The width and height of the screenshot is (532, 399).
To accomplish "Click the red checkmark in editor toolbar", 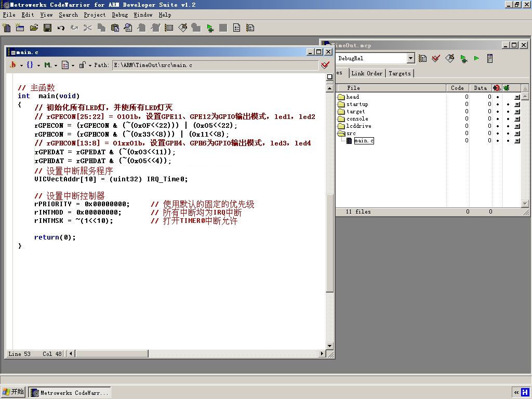I will click(325, 65).
